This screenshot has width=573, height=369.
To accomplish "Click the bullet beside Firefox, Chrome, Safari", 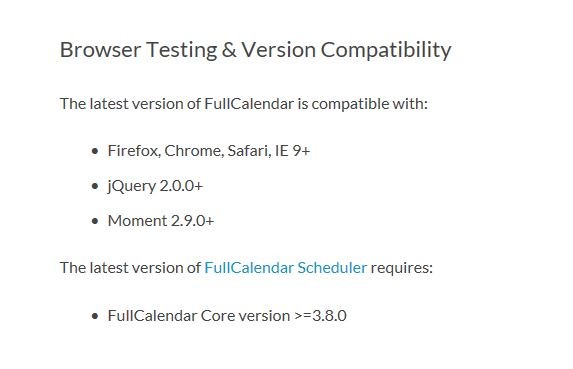I will tap(95, 151).
